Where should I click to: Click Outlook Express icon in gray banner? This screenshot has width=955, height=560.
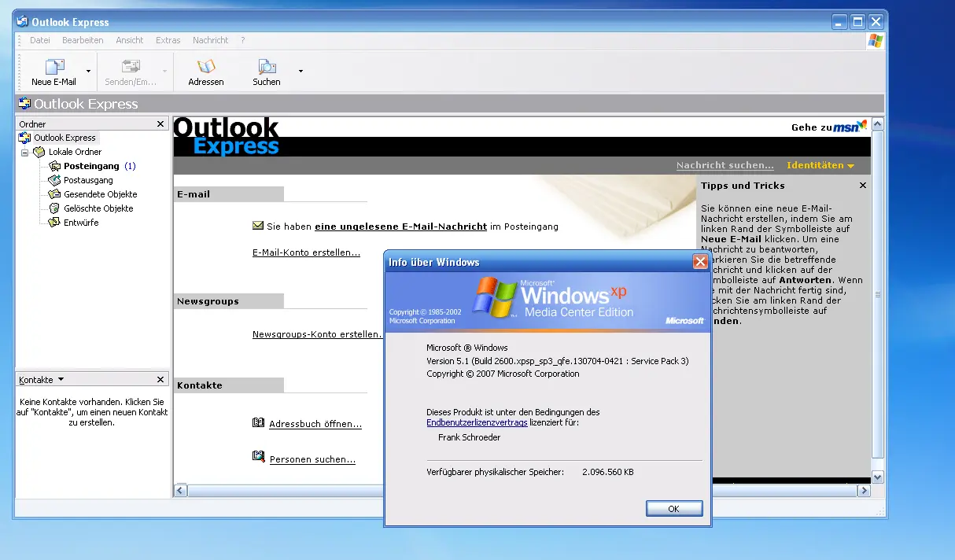(x=24, y=104)
